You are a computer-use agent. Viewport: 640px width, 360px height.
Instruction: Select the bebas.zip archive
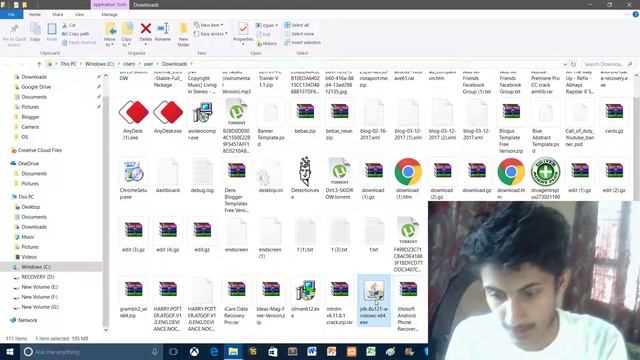coord(305,112)
